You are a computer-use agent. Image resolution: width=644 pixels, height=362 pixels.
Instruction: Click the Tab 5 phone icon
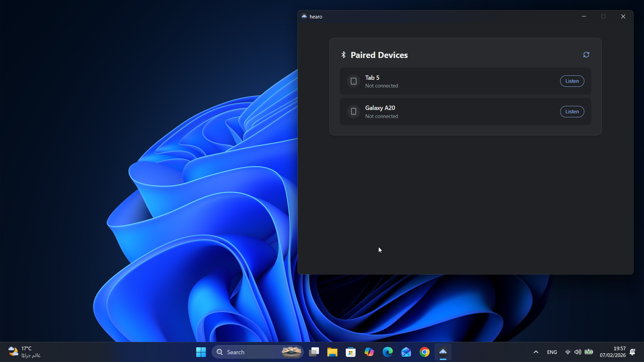[354, 81]
